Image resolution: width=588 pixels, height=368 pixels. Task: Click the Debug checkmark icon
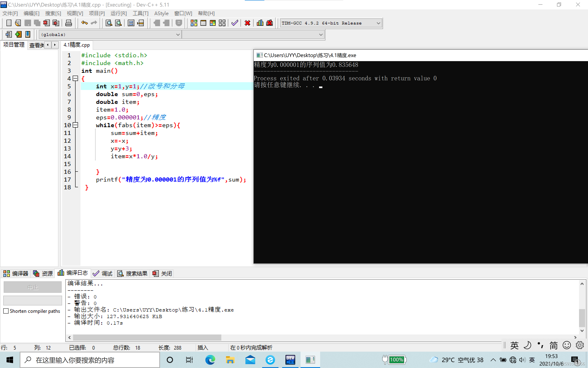tap(235, 23)
